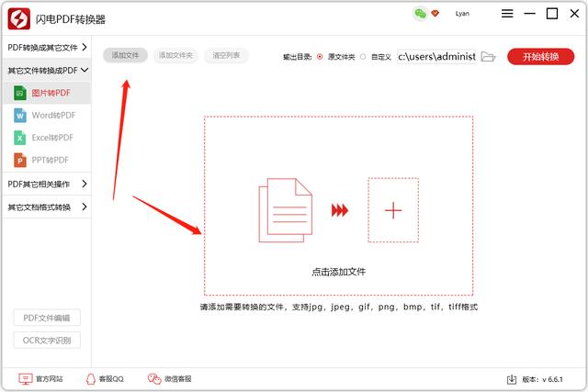This screenshot has width=588, height=392.
Task: Select Word转PDF in sidebar
Action: (53, 115)
